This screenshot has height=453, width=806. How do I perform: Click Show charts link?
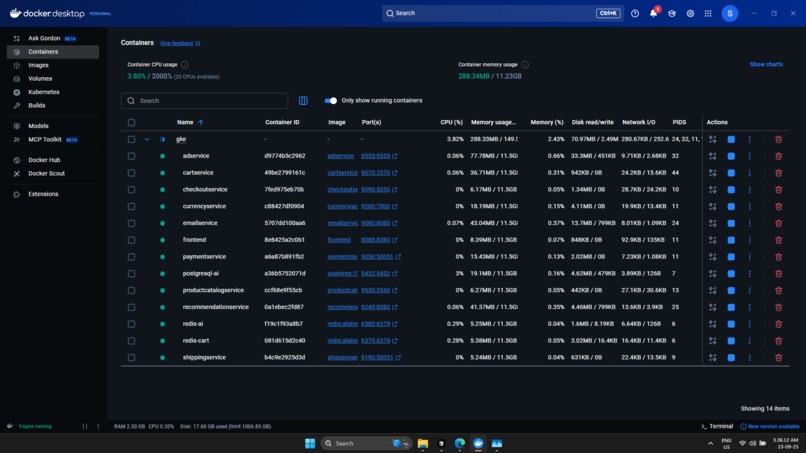tap(766, 64)
